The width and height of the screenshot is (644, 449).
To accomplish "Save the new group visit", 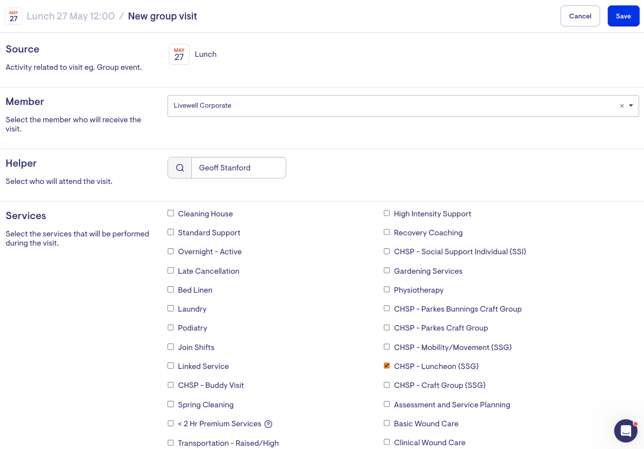I will coord(622,16).
